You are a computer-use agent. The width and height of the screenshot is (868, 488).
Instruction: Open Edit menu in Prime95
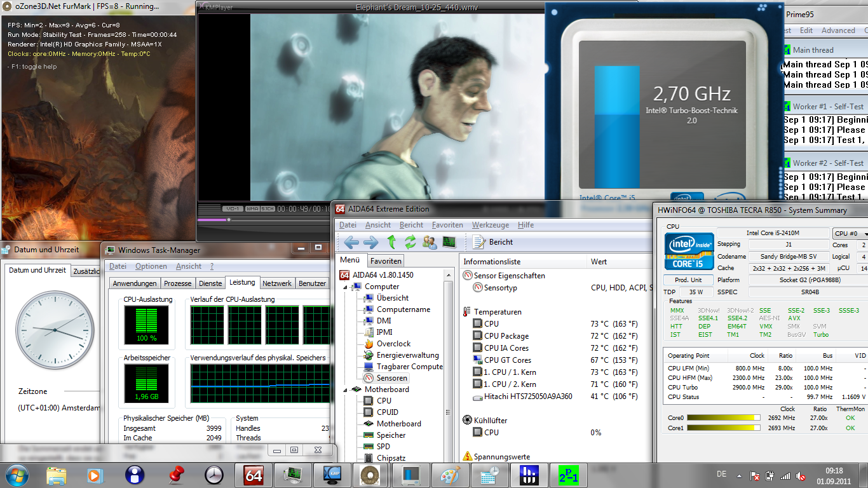[x=806, y=30]
